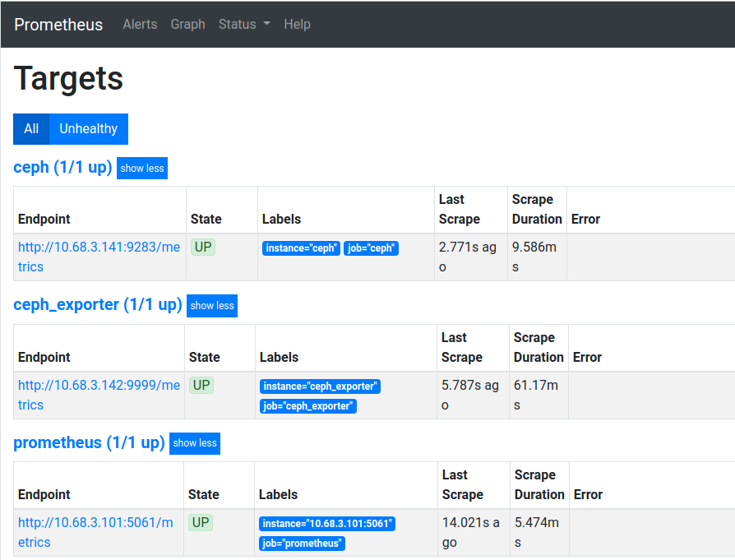
Task: Click the UP state badge for prometheus job
Action: (201, 522)
